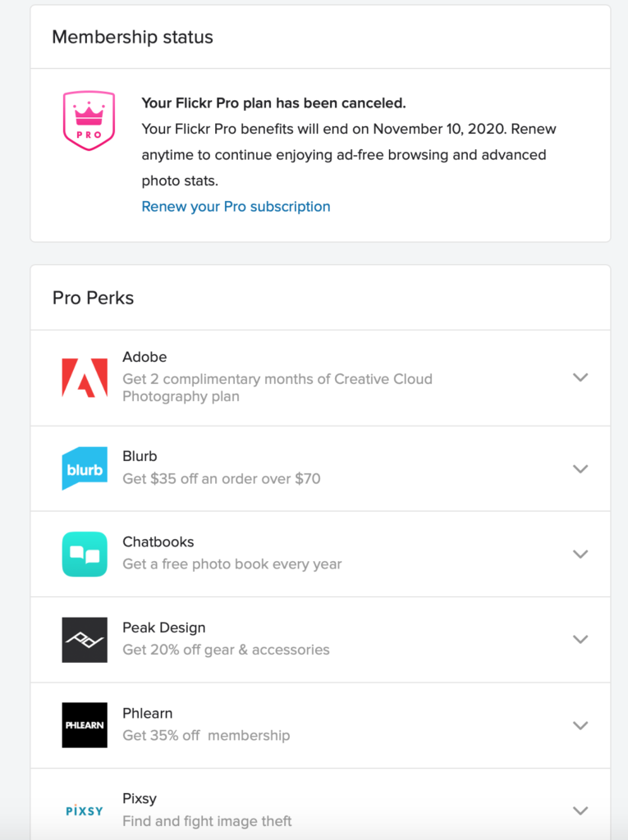Screen dimensions: 628x840
Task: Click the Chatbooks logo icon
Action: click(x=85, y=554)
